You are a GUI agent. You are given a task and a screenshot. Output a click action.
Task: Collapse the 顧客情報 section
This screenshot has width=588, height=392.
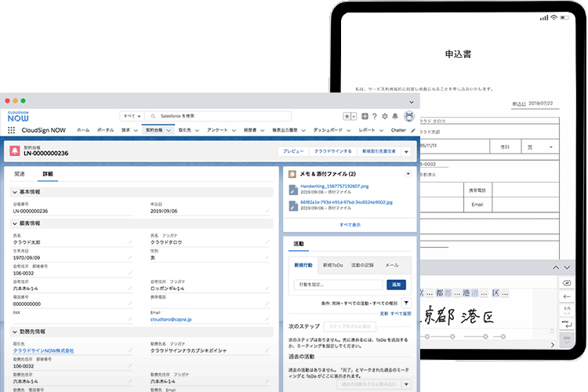tap(15, 223)
